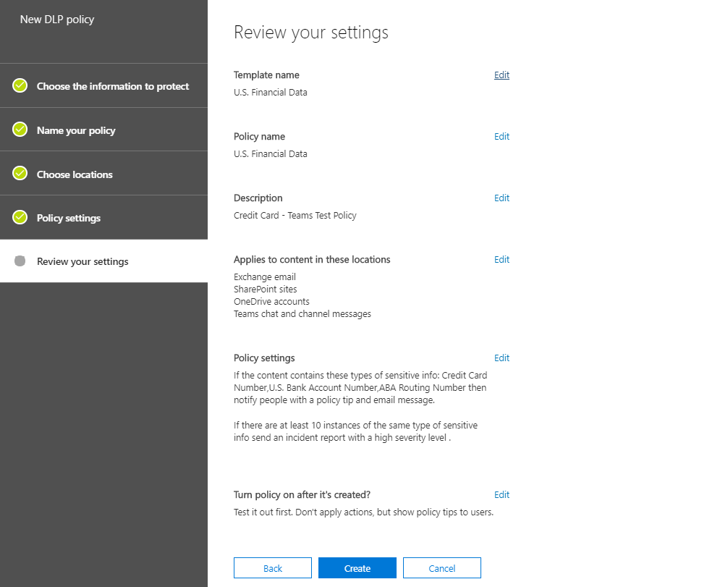Click green checkmark beside "Choose locations"
Viewport: 728px width, 587px height.
[20, 173]
